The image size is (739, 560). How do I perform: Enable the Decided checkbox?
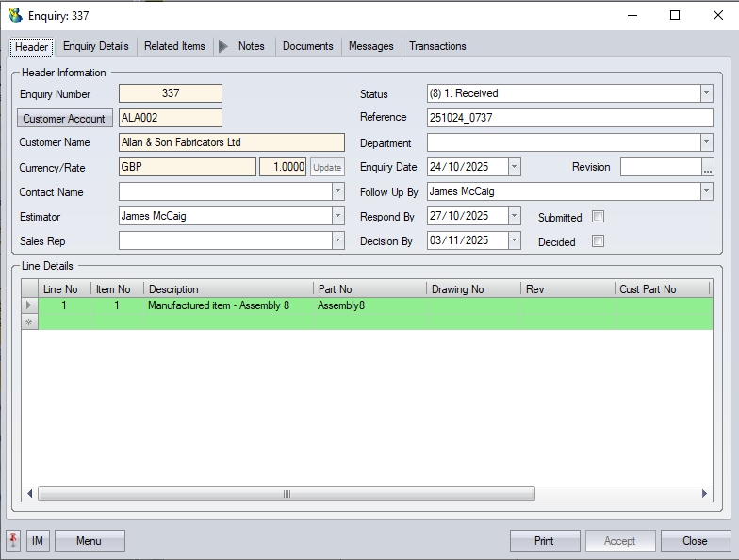point(598,241)
